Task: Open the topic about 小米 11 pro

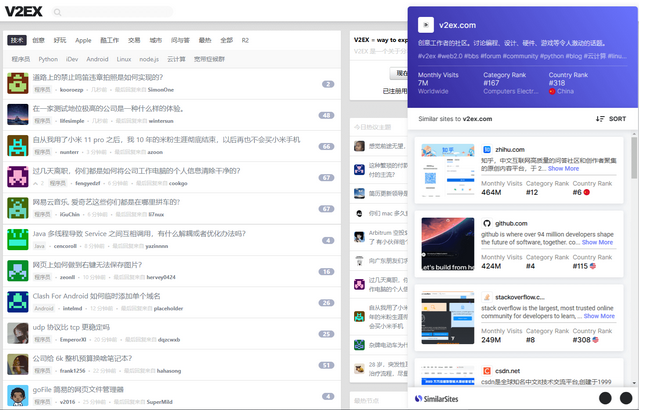Action: [x=167, y=140]
